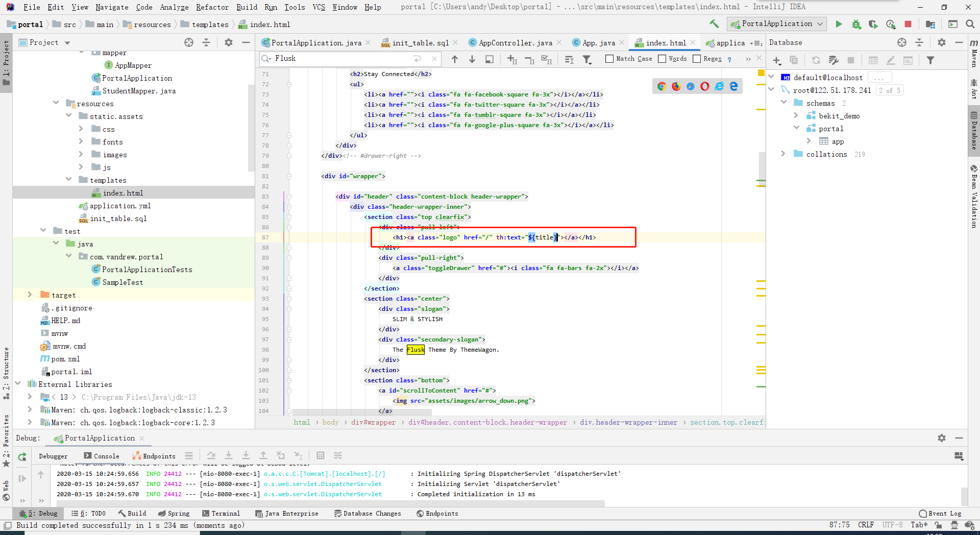Click the green Run button in toolbar
980x535 pixels.
coord(839,24)
